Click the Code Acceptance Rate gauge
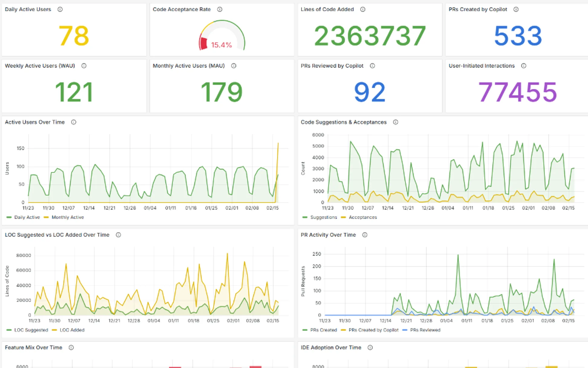The height and width of the screenshot is (368, 588). [x=222, y=36]
